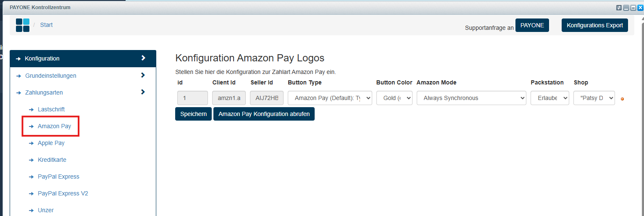Minimize the PAYONE Kontrollzentrum window
The height and width of the screenshot is (216, 644).
pos(626,8)
